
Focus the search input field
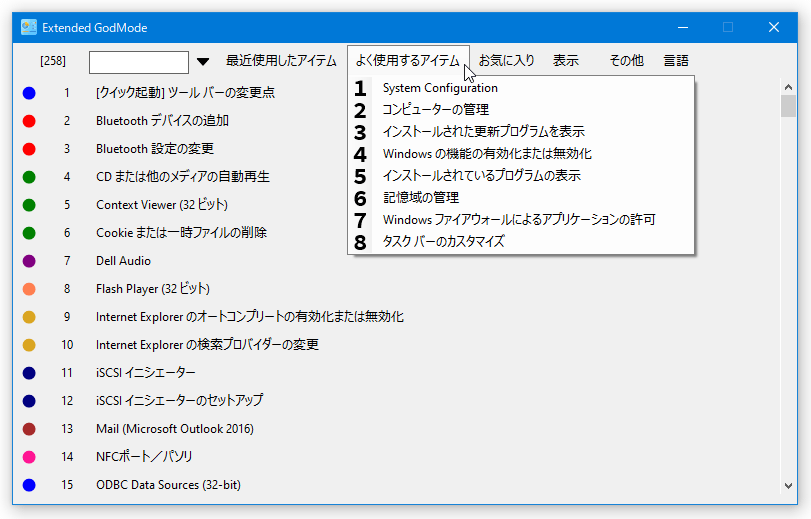pyautogui.click(x=139, y=62)
